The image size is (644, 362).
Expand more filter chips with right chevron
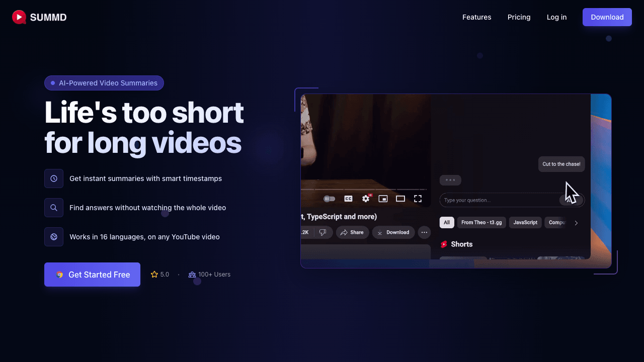[x=576, y=223]
